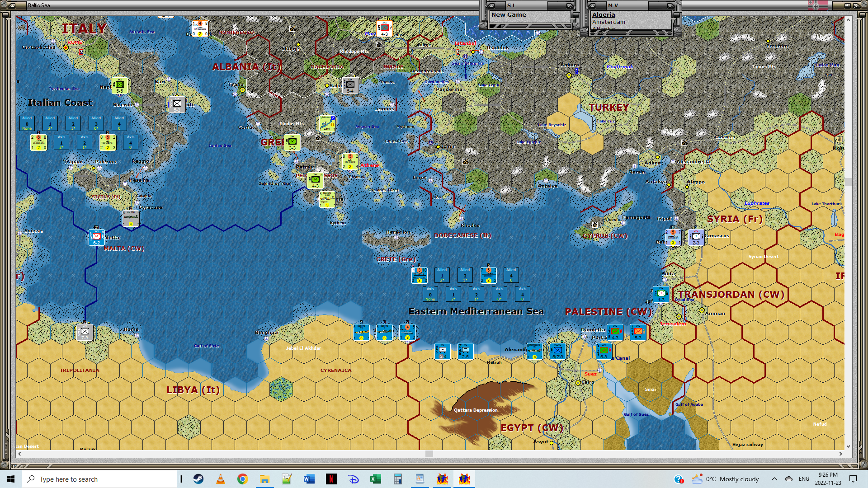
Task: Open VLC media player from taskbar
Action: click(220, 479)
